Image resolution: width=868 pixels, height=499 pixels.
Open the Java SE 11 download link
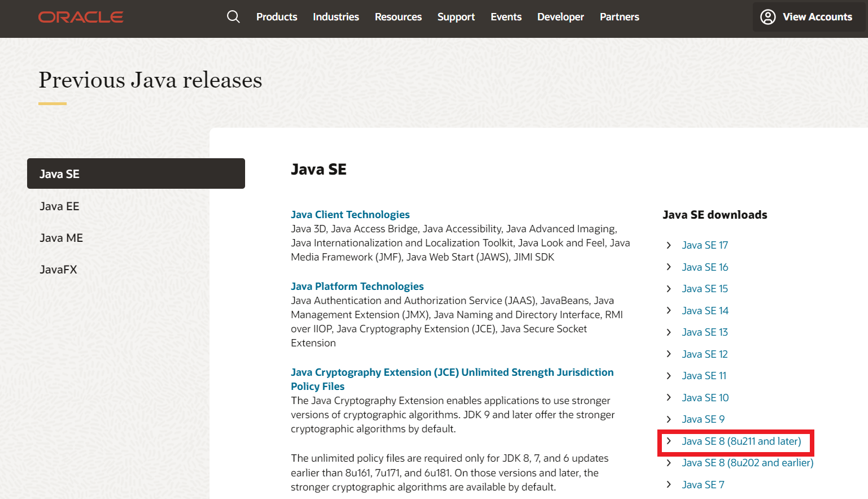[x=704, y=376]
